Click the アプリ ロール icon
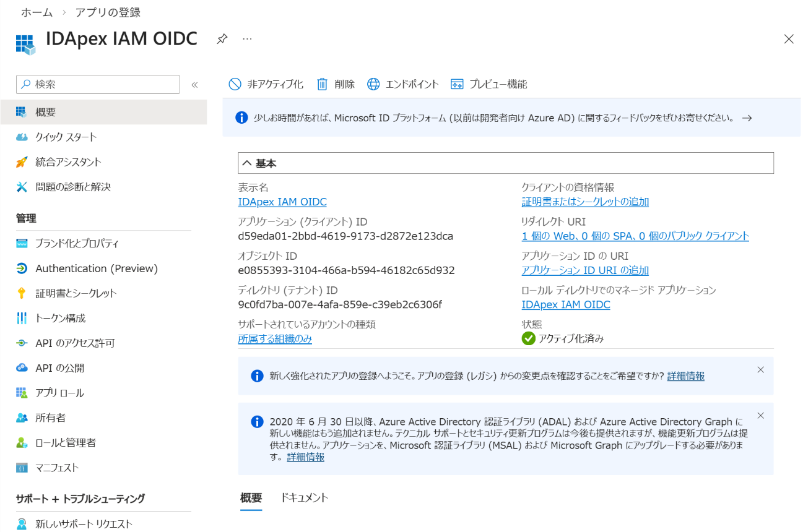803x532 pixels. [22, 393]
